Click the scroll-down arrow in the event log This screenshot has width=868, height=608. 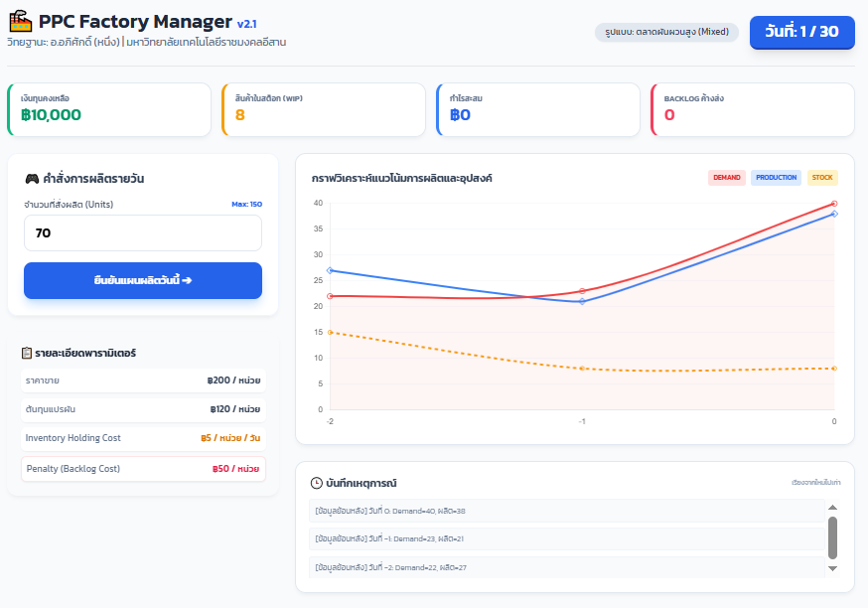(832, 568)
